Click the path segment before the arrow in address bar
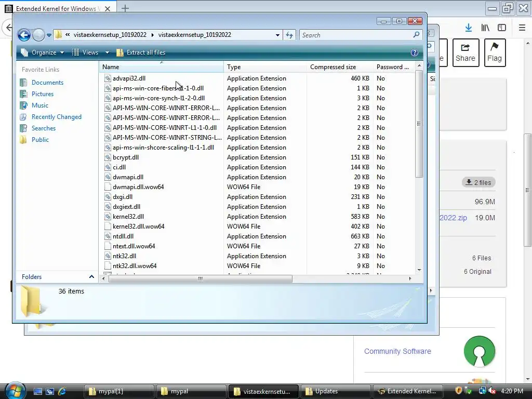Viewport: 532px width, 399px height. click(x=110, y=35)
